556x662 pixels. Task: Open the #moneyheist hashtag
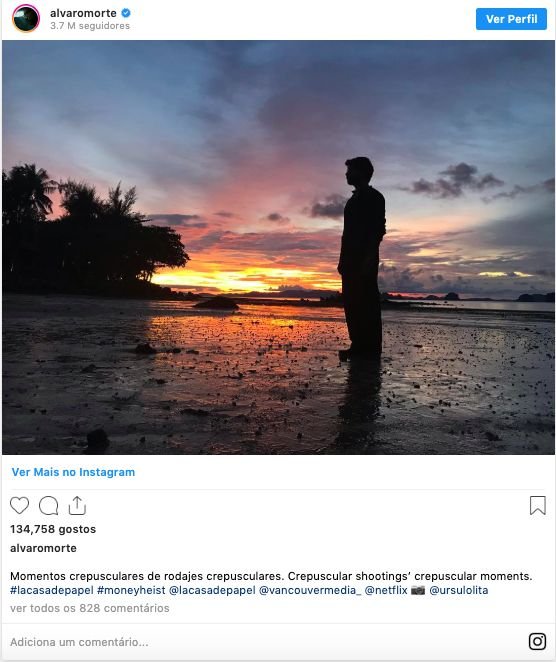(131, 590)
